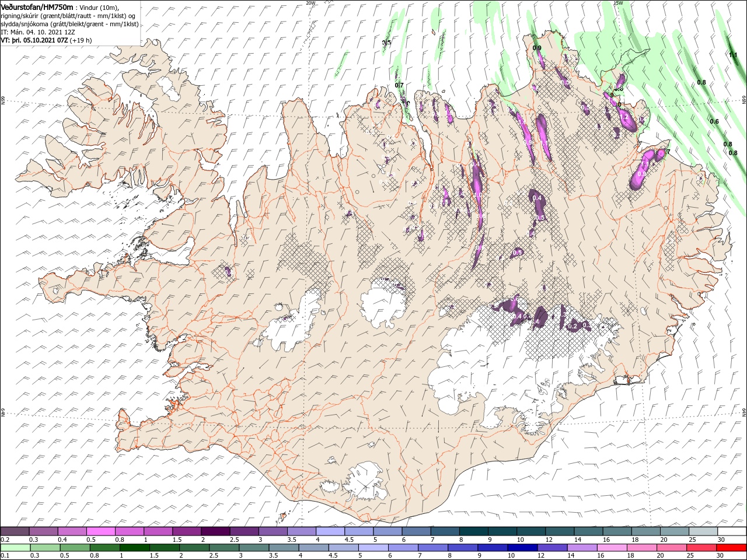Click deep blue lower swatch at 10
Viewport: 747px width, 560px height.
pos(522,548)
